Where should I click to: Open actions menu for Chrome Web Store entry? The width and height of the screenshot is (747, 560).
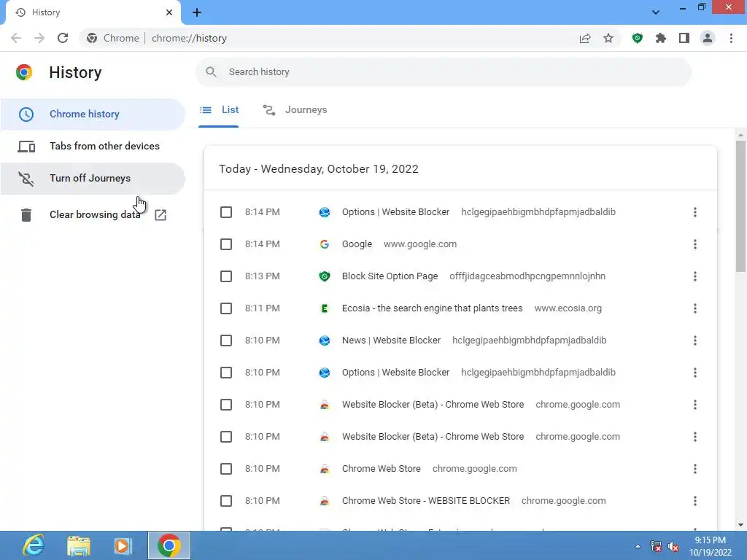pos(695,469)
